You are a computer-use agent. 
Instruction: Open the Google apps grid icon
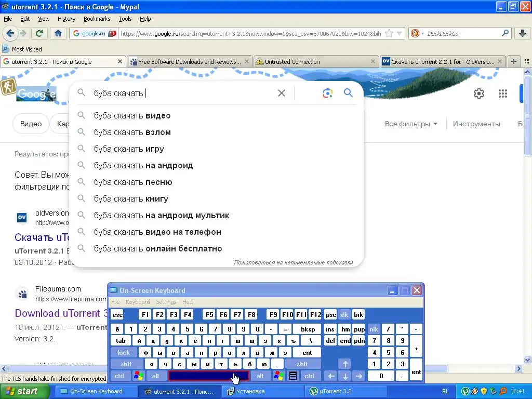(503, 94)
